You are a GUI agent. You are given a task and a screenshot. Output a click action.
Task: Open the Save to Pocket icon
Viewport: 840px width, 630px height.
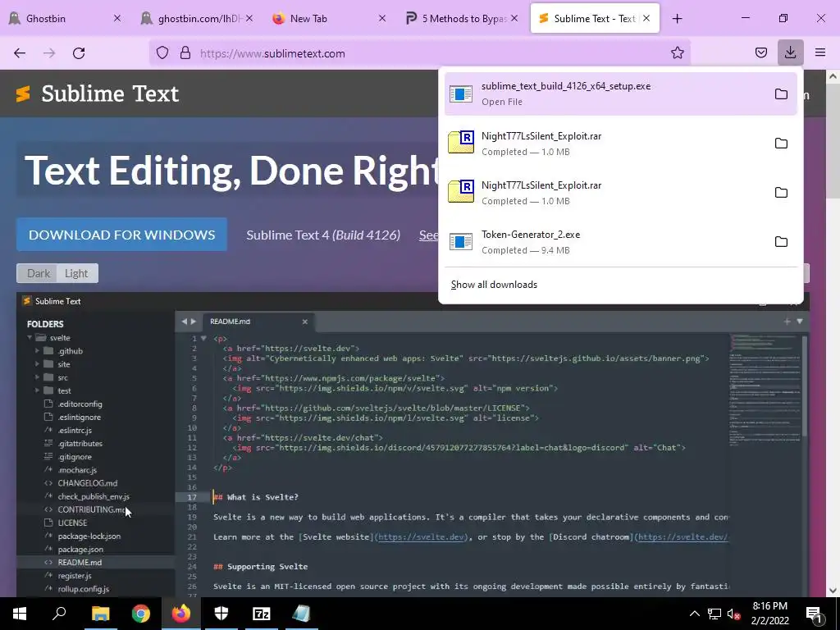tap(761, 53)
